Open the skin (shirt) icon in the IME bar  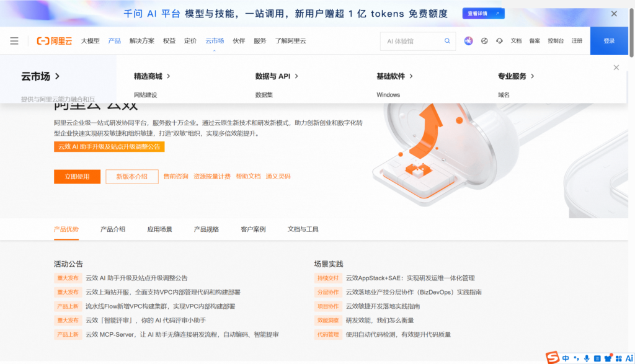(608, 358)
